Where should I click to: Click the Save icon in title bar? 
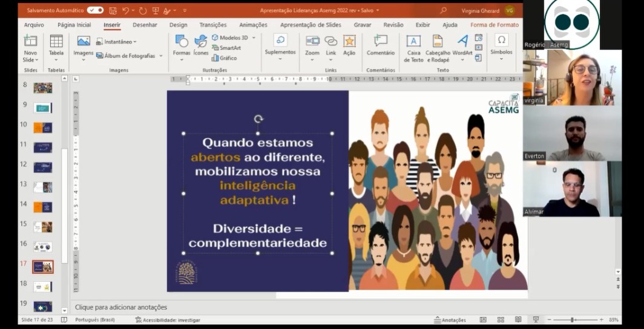pyautogui.click(x=113, y=10)
